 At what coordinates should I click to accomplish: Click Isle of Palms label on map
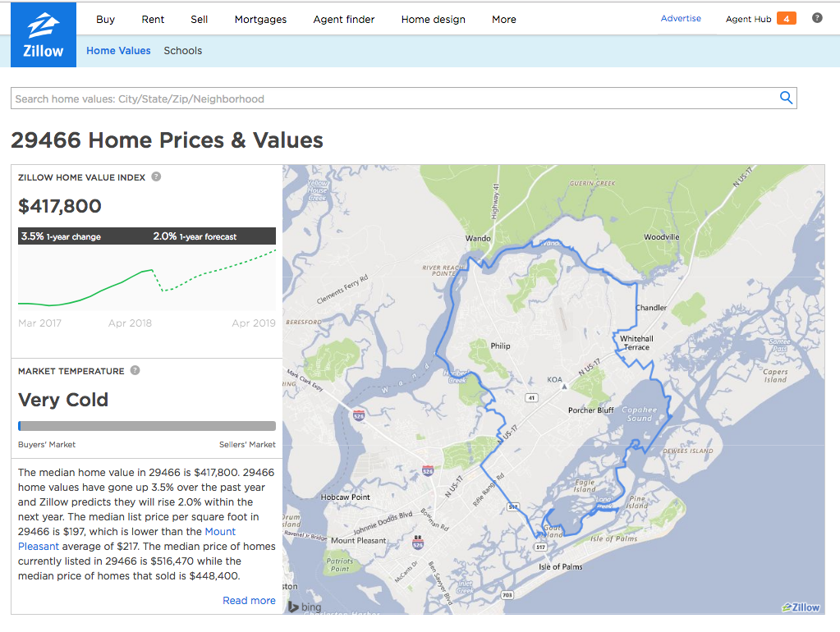click(x=560, y=566)
